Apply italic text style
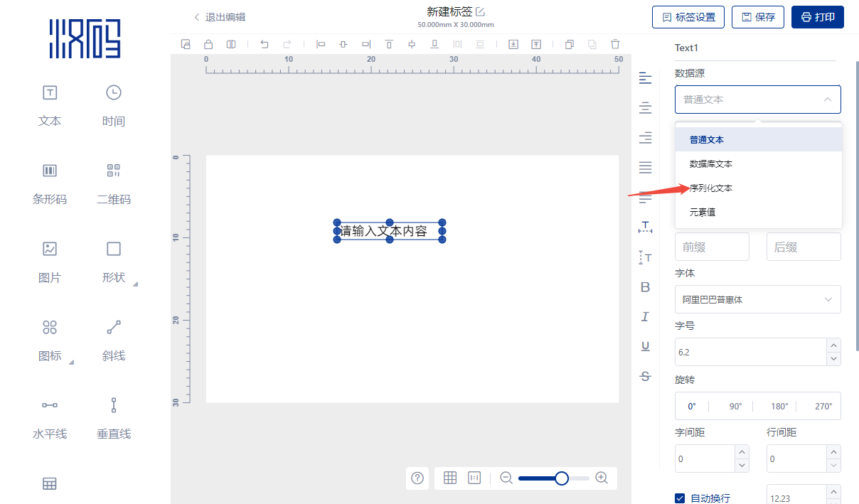The image size is (859, 504). pyautogui.click(x=645, y=317)
